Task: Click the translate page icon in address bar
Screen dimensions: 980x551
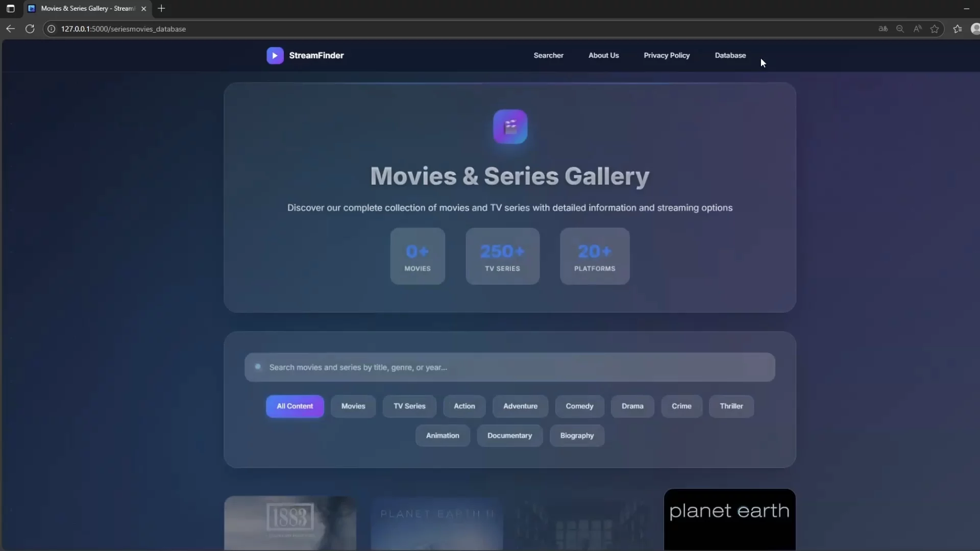Action: 884,29
